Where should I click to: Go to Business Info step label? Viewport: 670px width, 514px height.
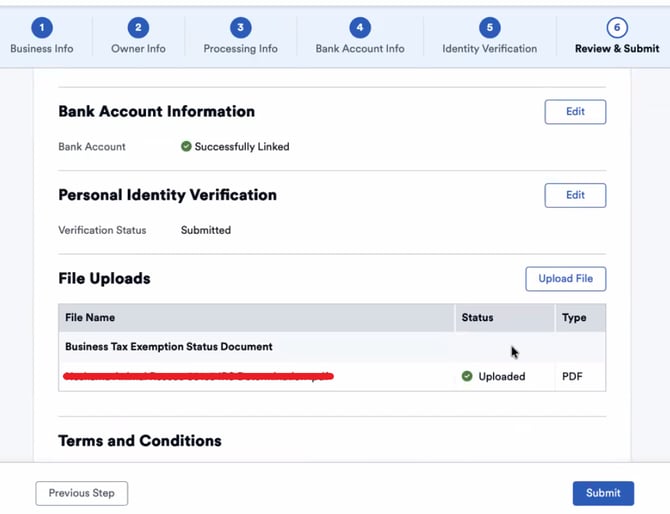pyautogui.click(x=42, y=49)
